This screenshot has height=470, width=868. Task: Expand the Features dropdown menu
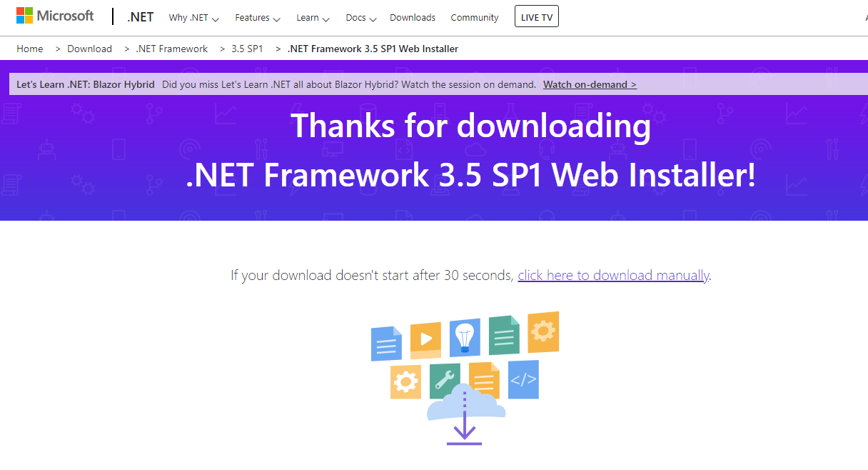(257, 17)
